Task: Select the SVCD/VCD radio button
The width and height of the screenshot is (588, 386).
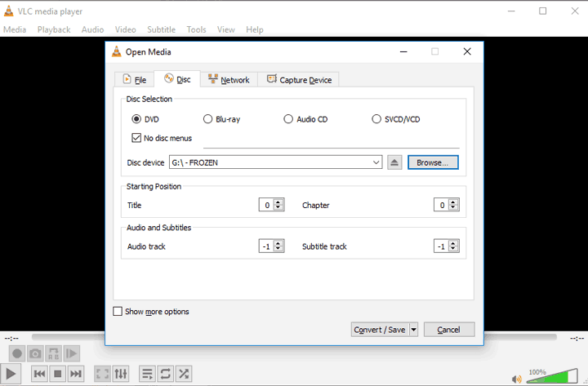Action: tap(376, 119)
